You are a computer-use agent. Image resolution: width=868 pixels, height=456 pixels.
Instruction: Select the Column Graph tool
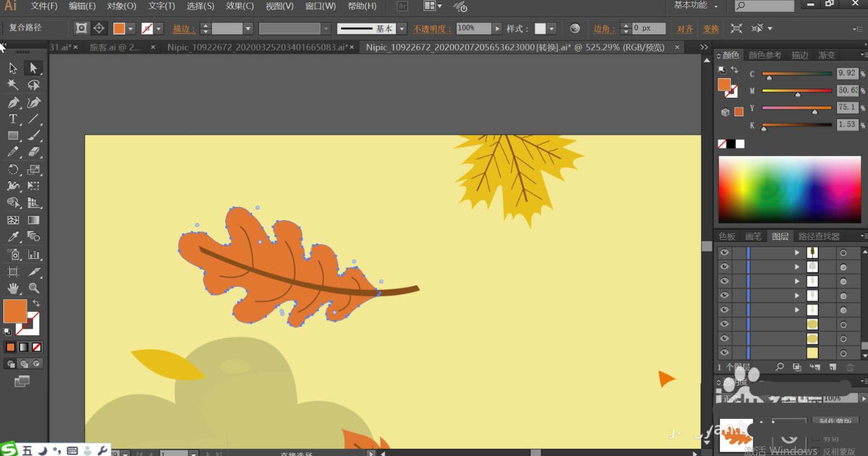click(x=33, y=254)
